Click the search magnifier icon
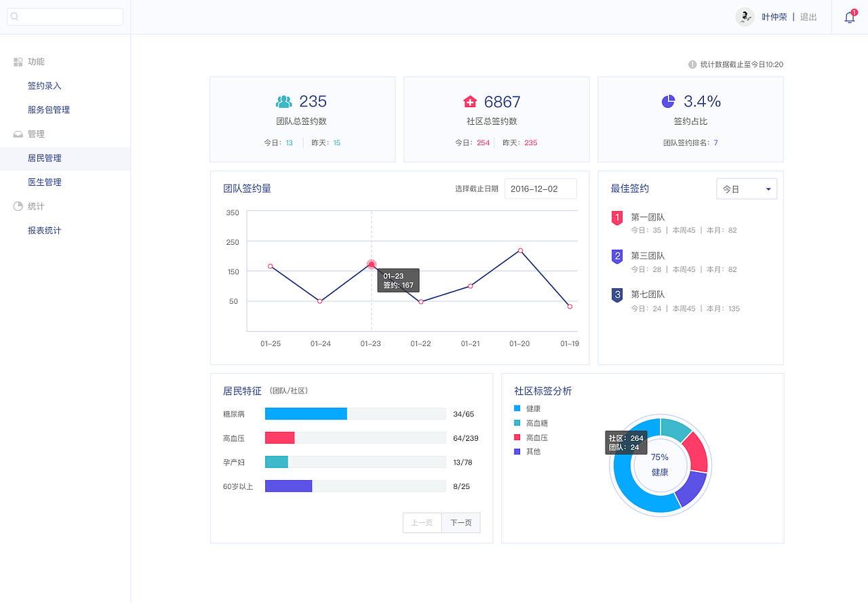 point(15,17)
